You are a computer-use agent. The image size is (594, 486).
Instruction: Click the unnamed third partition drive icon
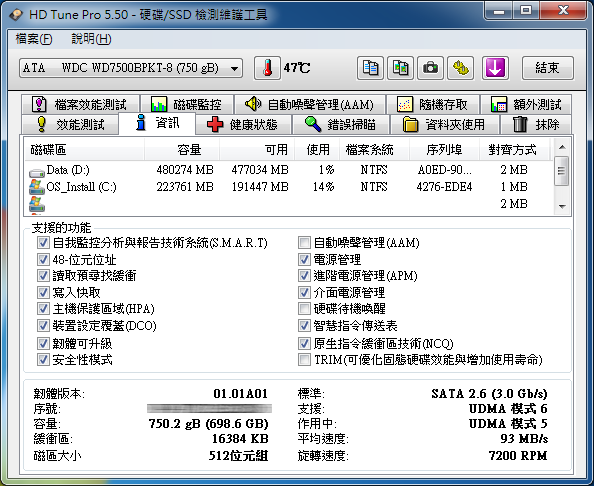[36, 204]
